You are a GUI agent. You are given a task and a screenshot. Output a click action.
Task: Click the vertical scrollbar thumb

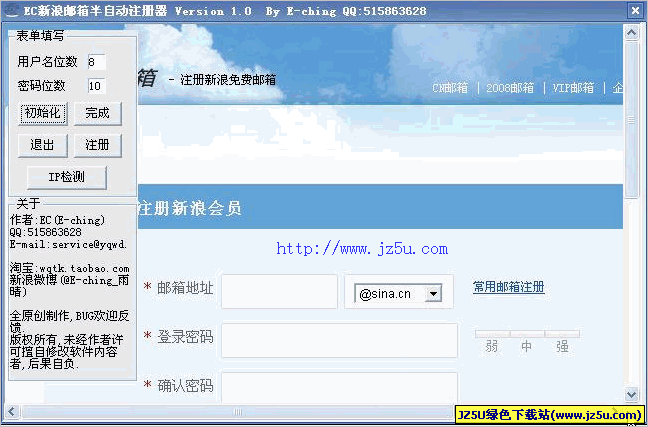click(631, 119)
